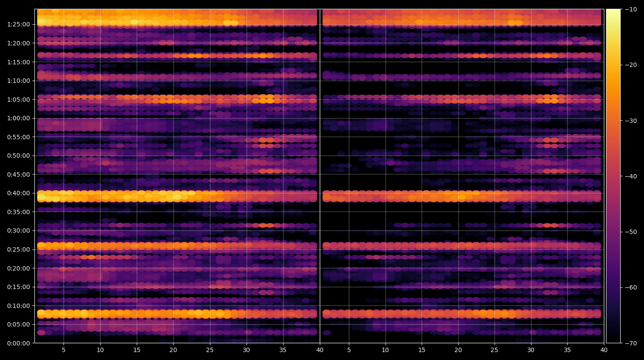Click x-axis label 40 ending the right heatmap

[604, 350]
